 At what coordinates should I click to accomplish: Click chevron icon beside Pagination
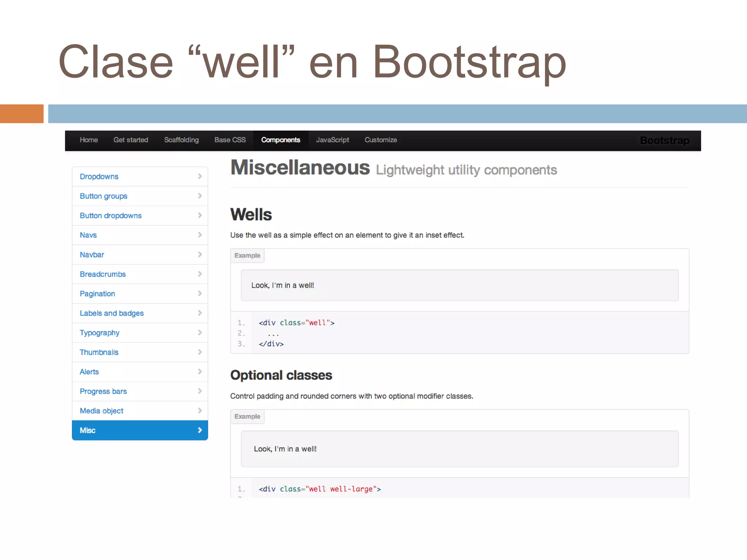pos(200,293)
